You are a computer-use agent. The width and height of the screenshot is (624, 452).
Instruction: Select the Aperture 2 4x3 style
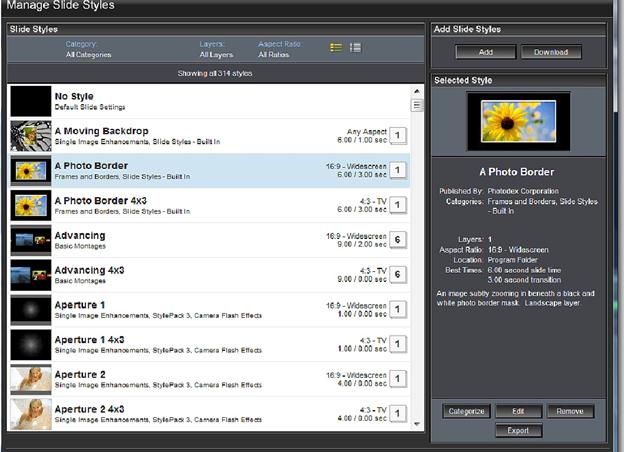click(200, 413)
